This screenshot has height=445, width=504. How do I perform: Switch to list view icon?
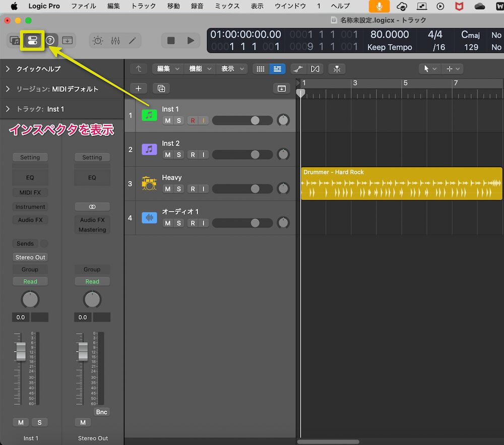(x=277, y=69)
